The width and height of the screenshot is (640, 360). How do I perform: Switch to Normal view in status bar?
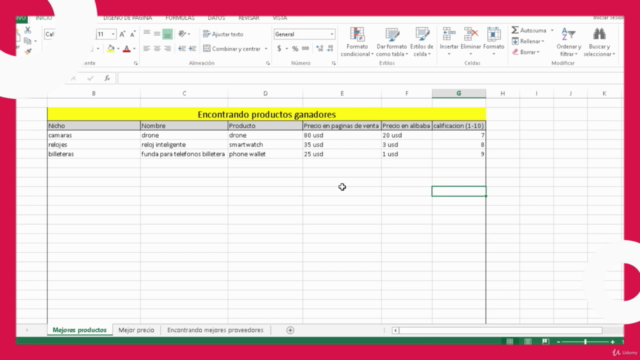tap(510, 342)
